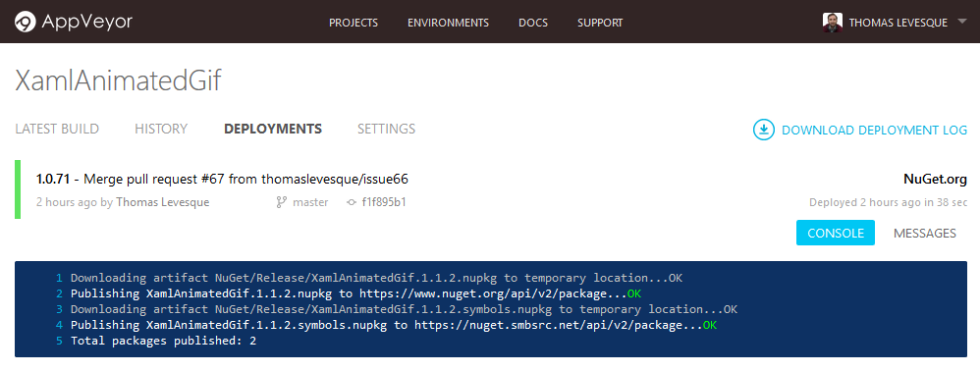Click 'Deployed 2 hours ago in 38 sec'

[x=888, y=202]
